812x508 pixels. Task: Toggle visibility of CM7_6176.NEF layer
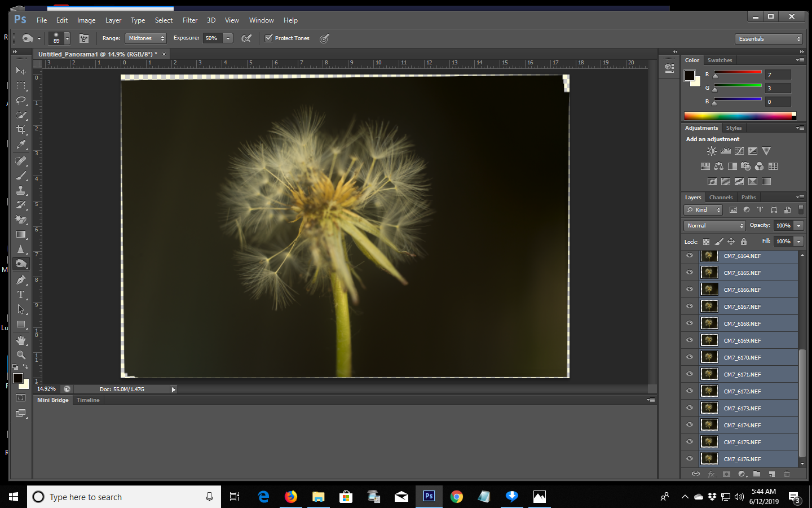pyautogui.click(x=689, y=458)
